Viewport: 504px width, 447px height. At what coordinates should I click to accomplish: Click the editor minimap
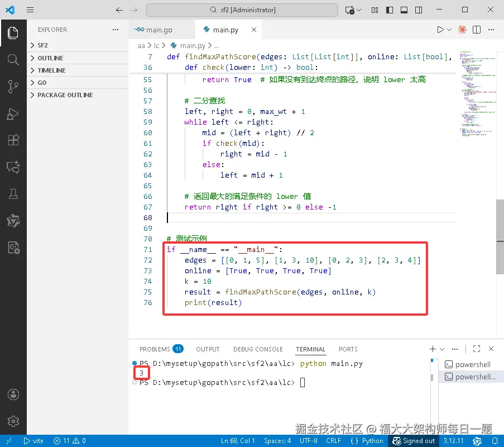[x=477, y=93]
